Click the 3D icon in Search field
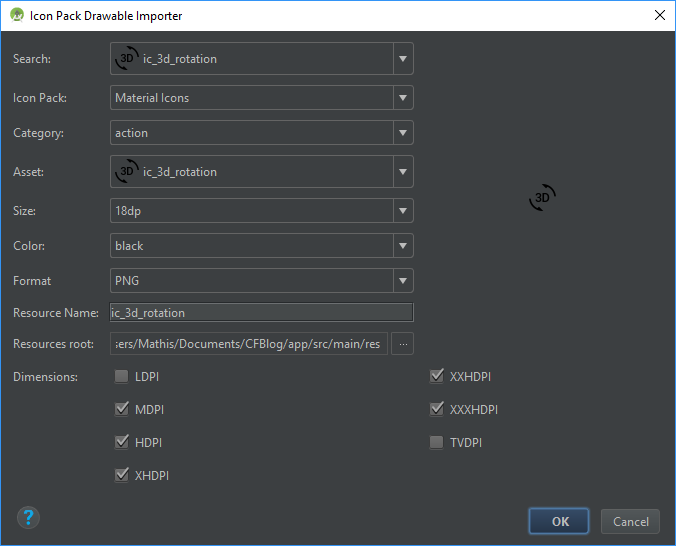This screenshot has height=546, width=676. coord(127,58)
